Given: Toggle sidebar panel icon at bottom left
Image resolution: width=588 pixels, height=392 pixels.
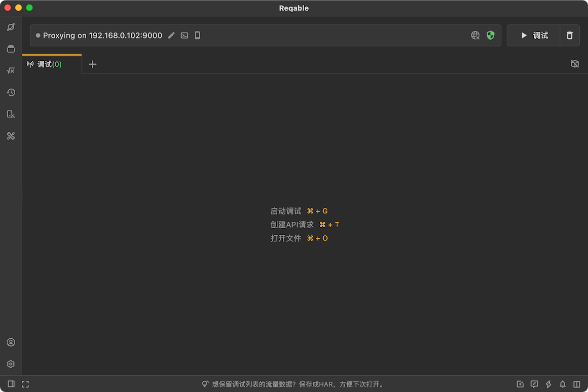Looking at the screenshot, I should [x=11, y=384].
